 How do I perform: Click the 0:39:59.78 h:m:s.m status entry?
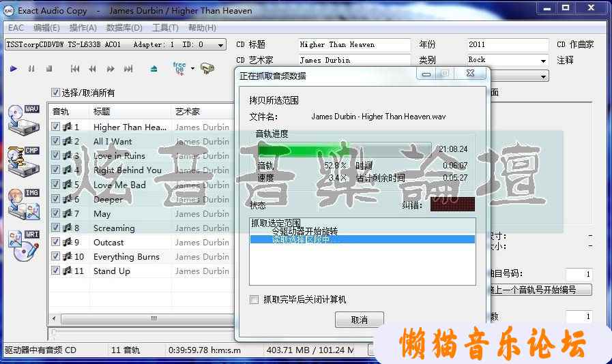205,350
